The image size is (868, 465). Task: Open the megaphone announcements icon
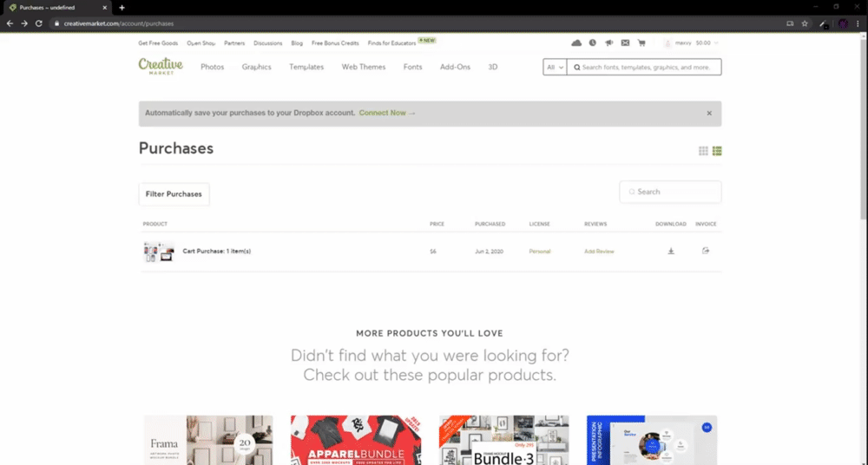point(609,43)
